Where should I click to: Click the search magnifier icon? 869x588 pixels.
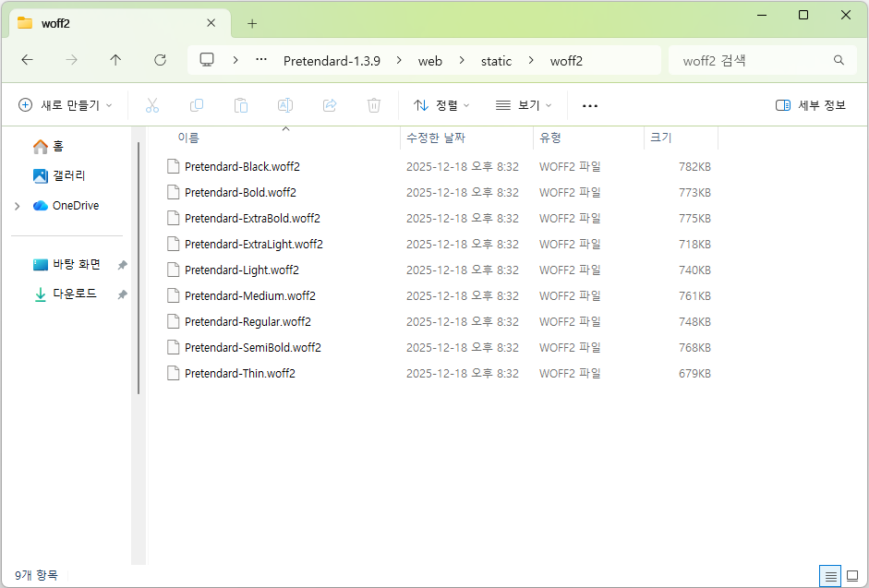click(839, 60)
